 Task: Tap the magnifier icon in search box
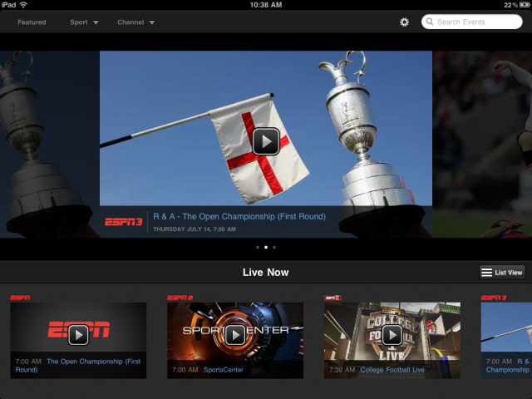[429, 22]
